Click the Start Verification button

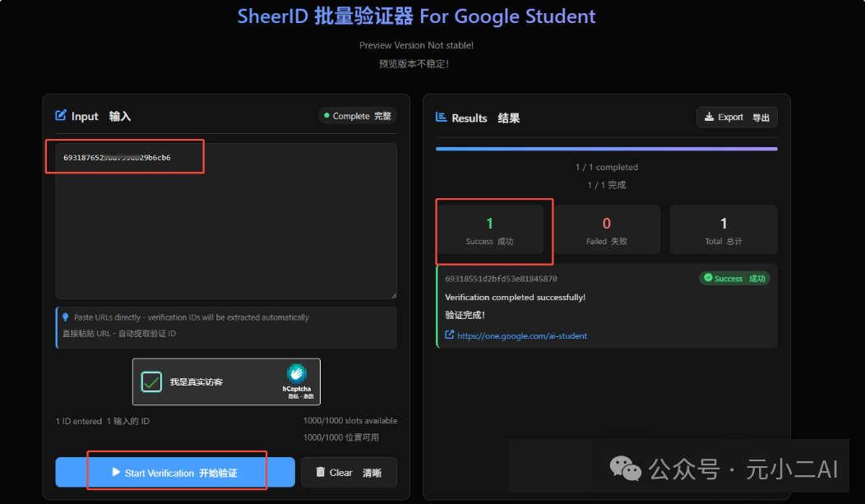(x=175, y=472)
